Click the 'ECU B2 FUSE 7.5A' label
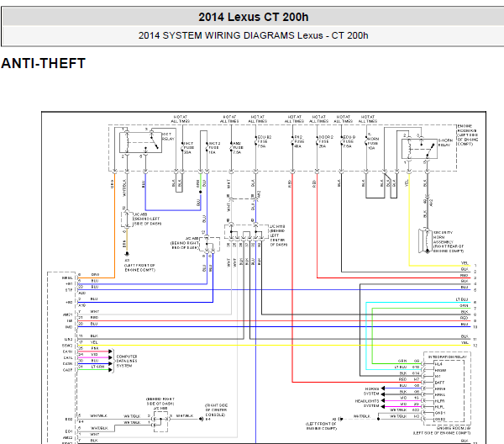 tap(265, 141)
